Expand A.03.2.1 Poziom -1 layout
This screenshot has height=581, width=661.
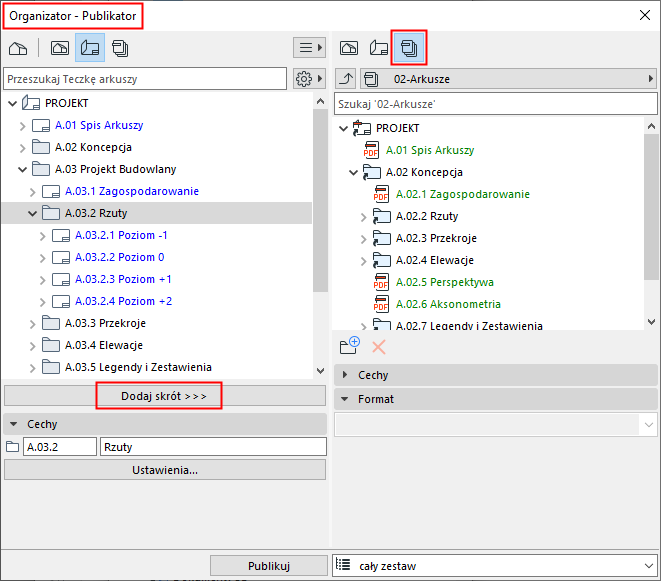click(x=43, y=235)
